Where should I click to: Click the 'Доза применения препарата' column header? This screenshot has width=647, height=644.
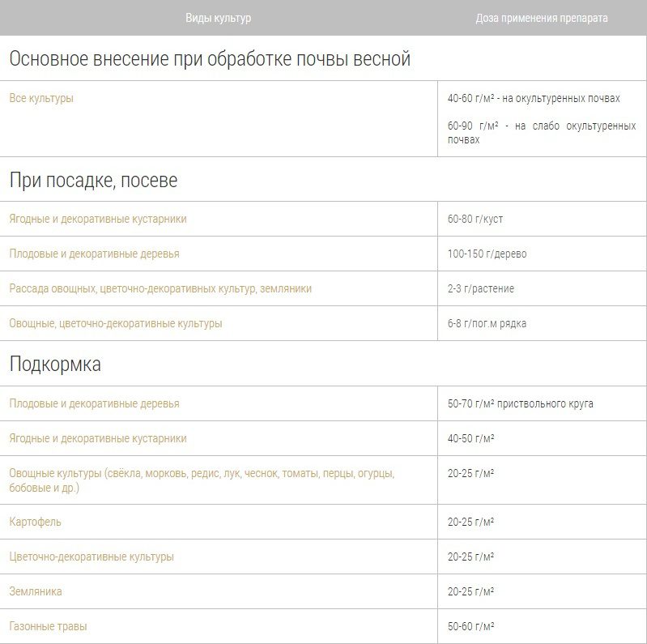click(541, 18)
